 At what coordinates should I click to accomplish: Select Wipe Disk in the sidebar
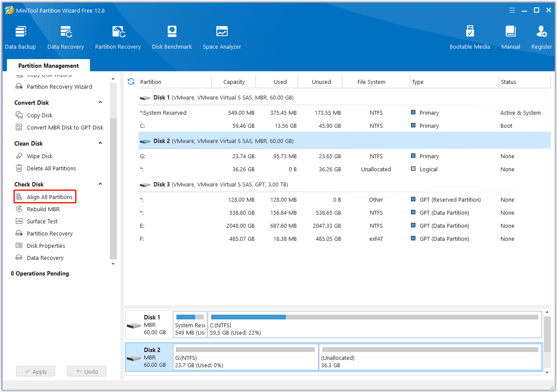tap(40, 156)
